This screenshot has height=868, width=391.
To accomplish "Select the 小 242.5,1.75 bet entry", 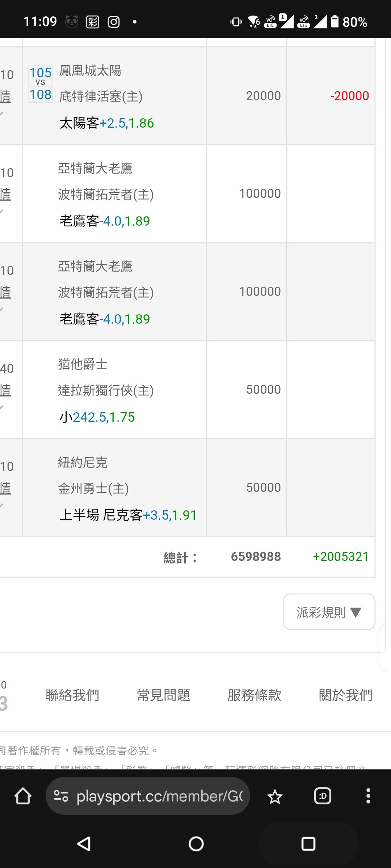I will (97, 417).
